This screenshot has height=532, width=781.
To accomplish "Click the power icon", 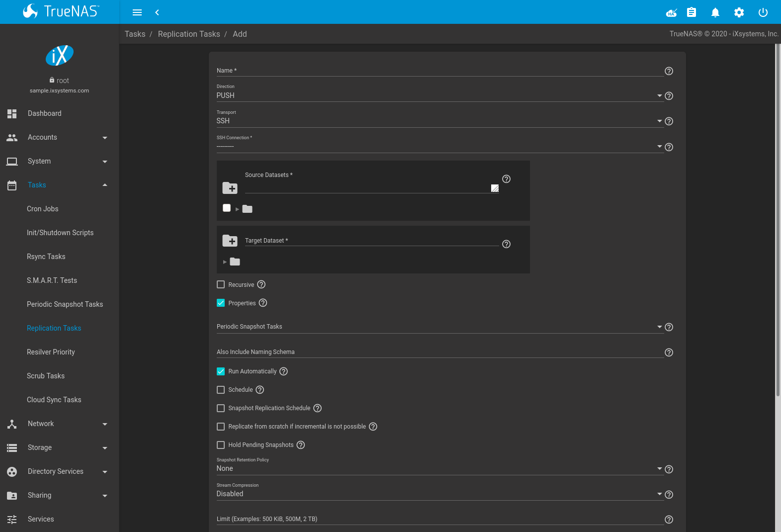I will (763, 12).
